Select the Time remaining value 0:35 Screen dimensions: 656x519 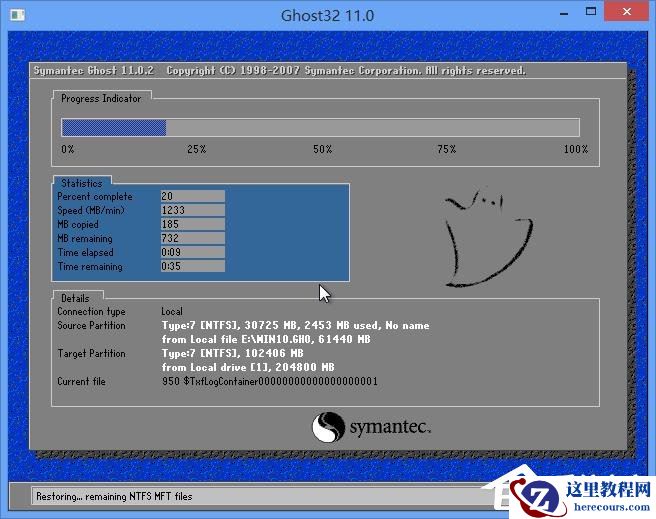click(x=192, y=266)
